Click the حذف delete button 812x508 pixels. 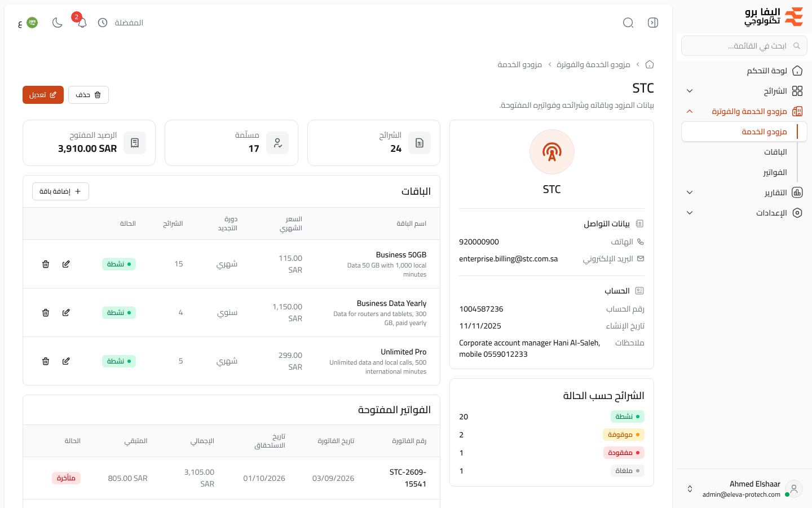click(x=89, y=95)
